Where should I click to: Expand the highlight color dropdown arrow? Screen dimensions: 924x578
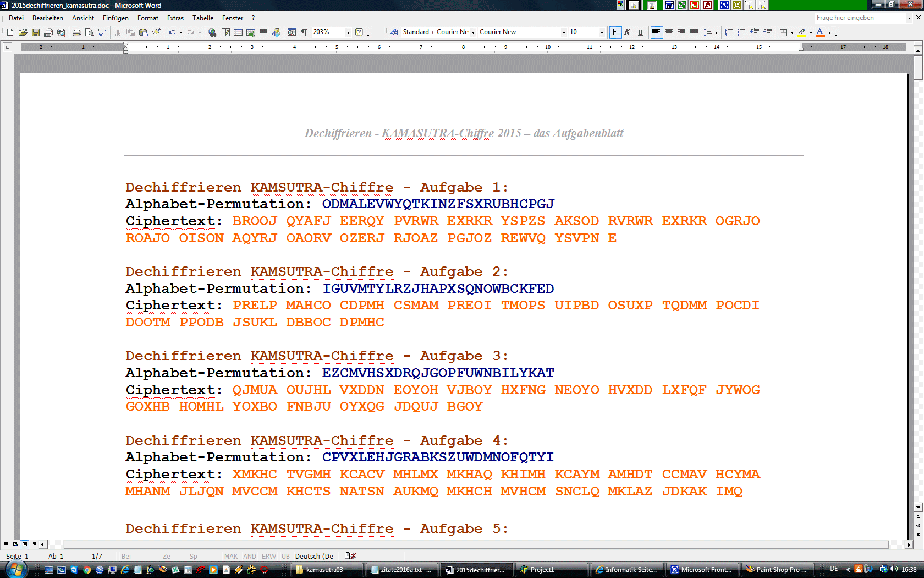811,32
